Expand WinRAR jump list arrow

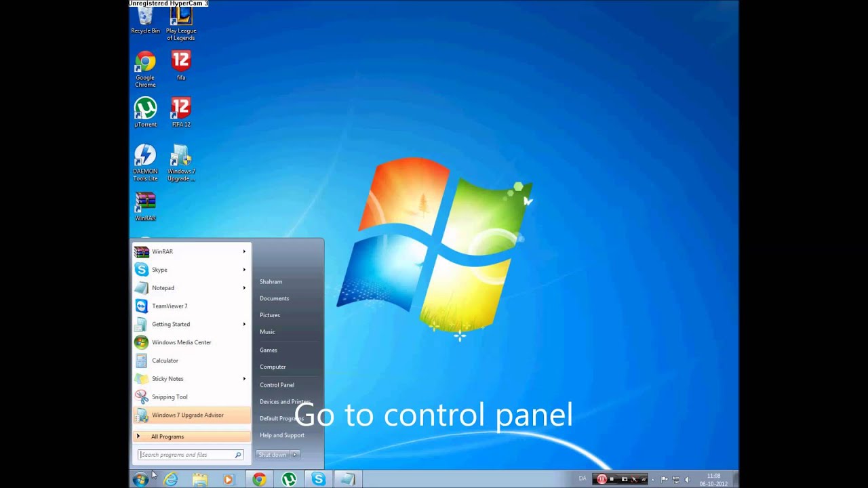tap(244, 251)
